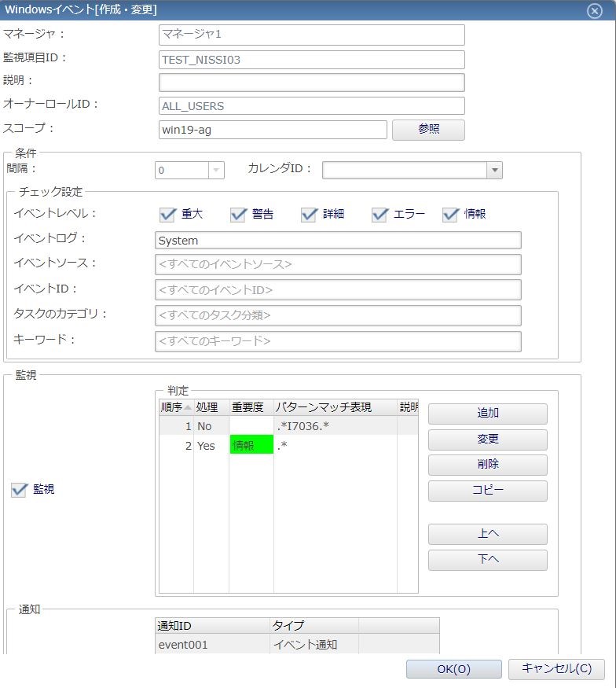Image resolution: width=616 pixels, height=688 pixels.
Task: Click the スコープ field win19-ag
Action: click(x=273, y=130)
